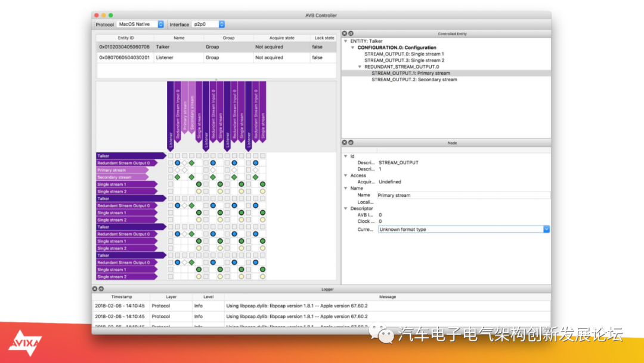Image resolution: width=644 pixels, height=363 pixels.
Task: Click the Name field containing Primary stream
Action: click(x=463, y=195)
